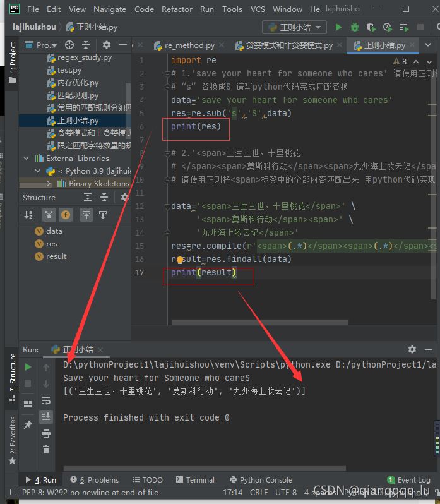
Task: Close the re_method.py tab
Action: point(222,45)
